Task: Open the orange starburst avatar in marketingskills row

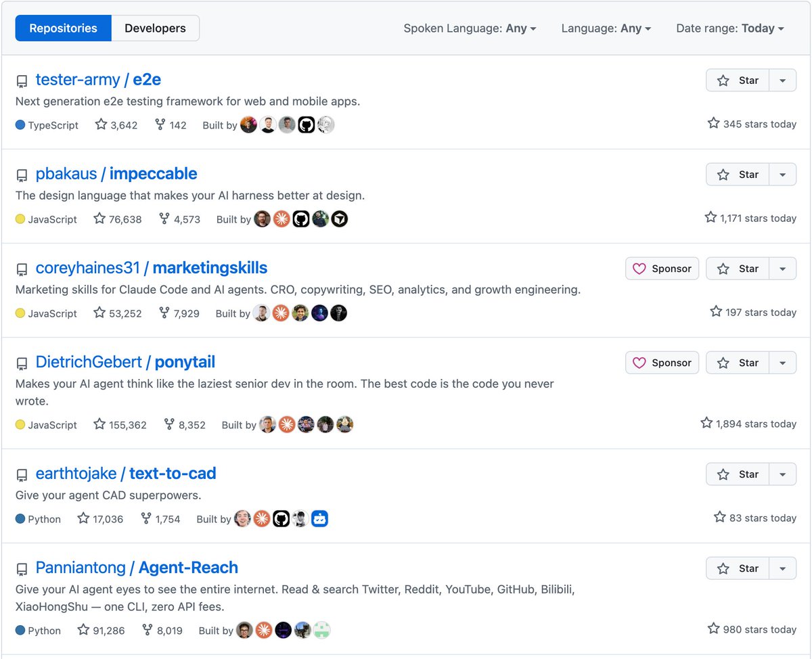Action: (x=281, y=313)
